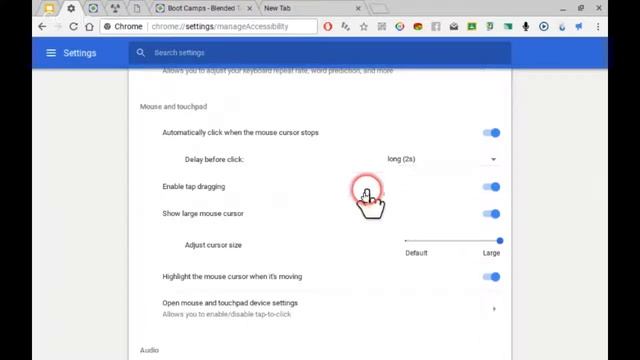Click the microphone extension icon
The height and width of the screenshot is (360, 640).
(526, 27)
